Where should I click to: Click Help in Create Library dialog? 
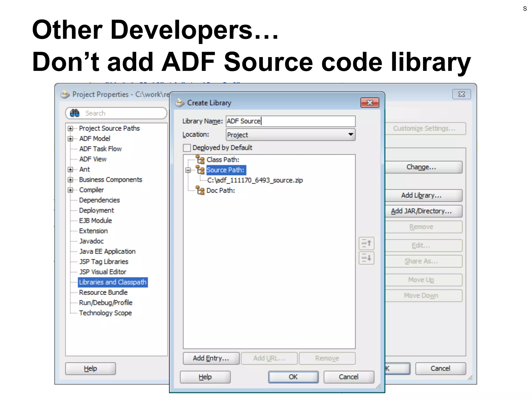[x=205, y=377]
